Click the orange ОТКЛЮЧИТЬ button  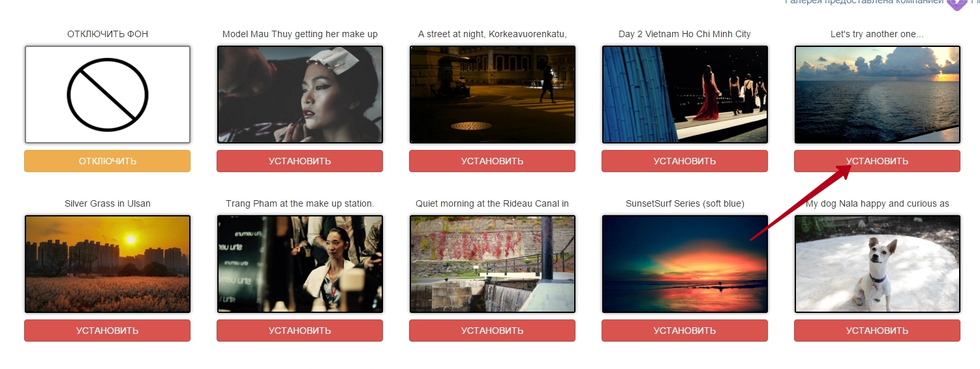(x=108, y=161)
